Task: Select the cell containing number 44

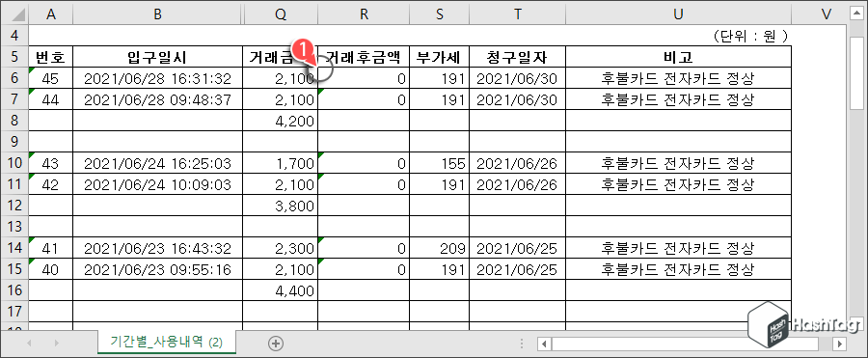Action: [50, 99]
